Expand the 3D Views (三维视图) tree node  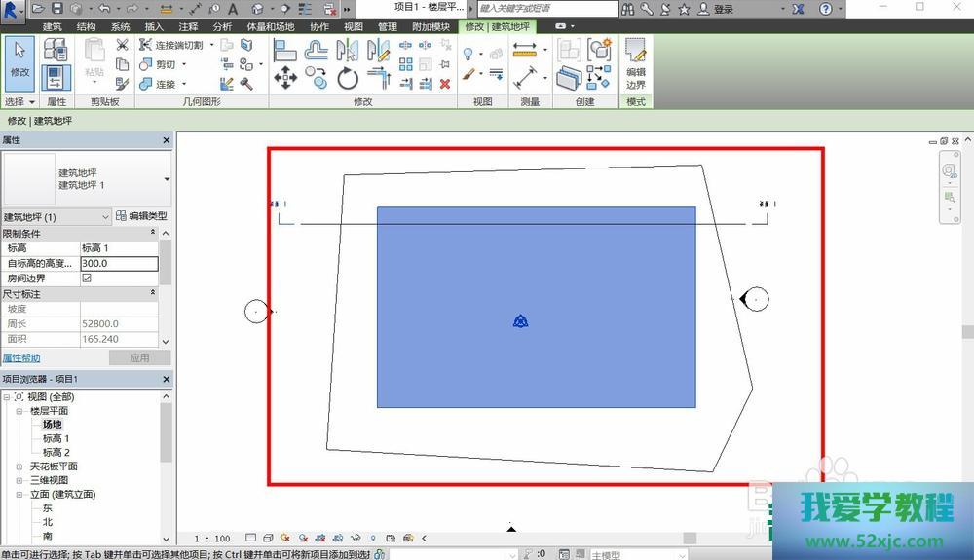tap(19, 480)
